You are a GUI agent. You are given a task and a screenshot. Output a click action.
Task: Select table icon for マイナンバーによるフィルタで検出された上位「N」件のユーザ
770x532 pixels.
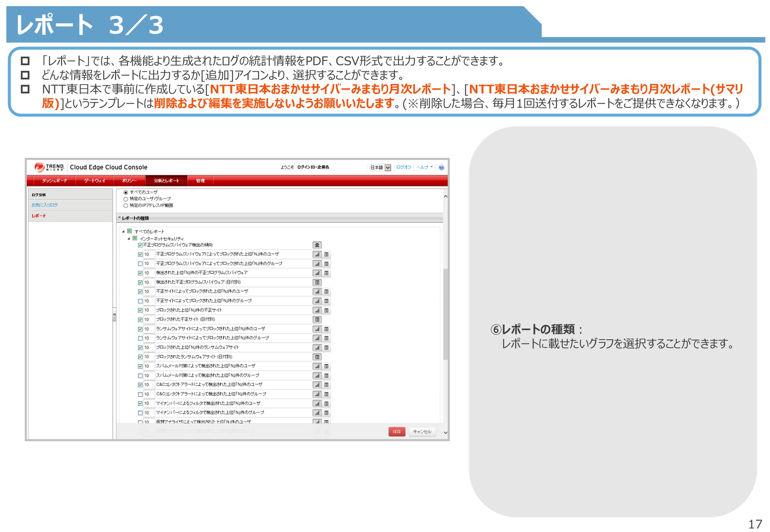click(x=326, y=403)
